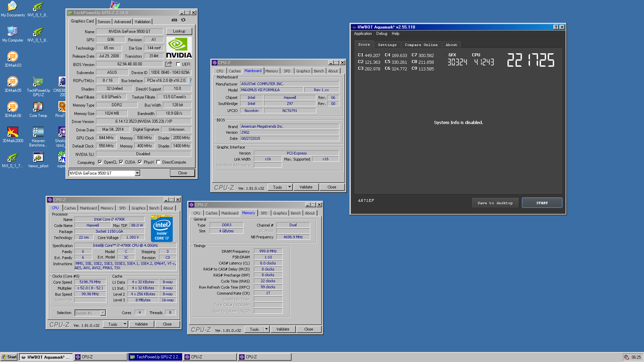
Task: Toggle the UEFI checkbox in GPU-Z
Action: [x=178, y=64]
